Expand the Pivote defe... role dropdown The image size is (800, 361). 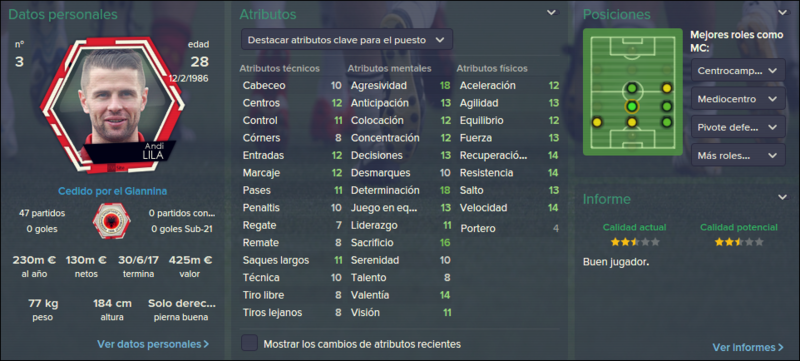(738, 126)
